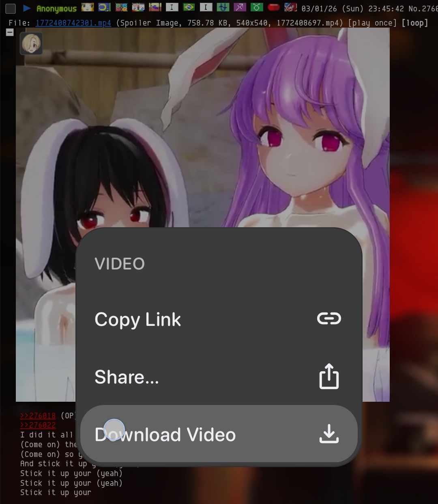Viewport: 438px width, 504px height.
Task: Click the Brazil flag icon
Action: (189, 7)
